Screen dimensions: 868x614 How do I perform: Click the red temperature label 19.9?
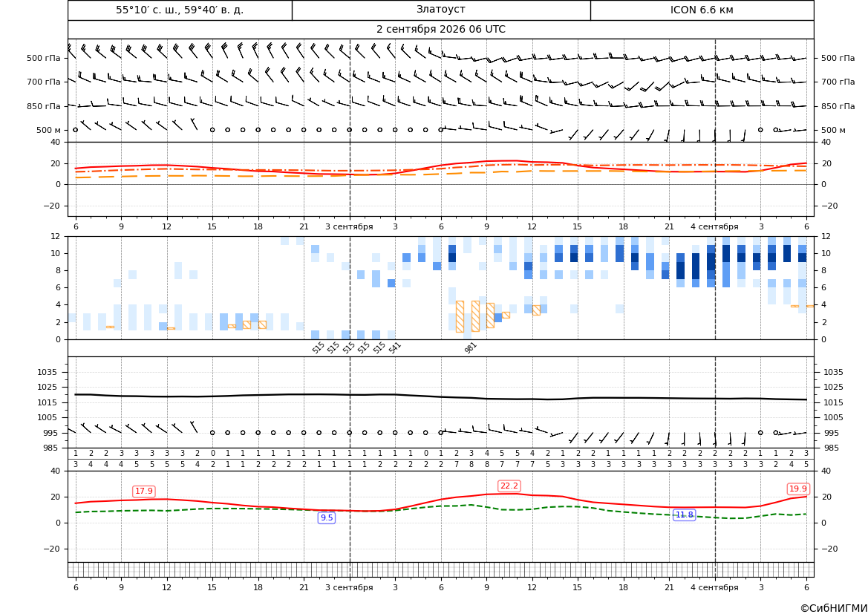point(798,489)
